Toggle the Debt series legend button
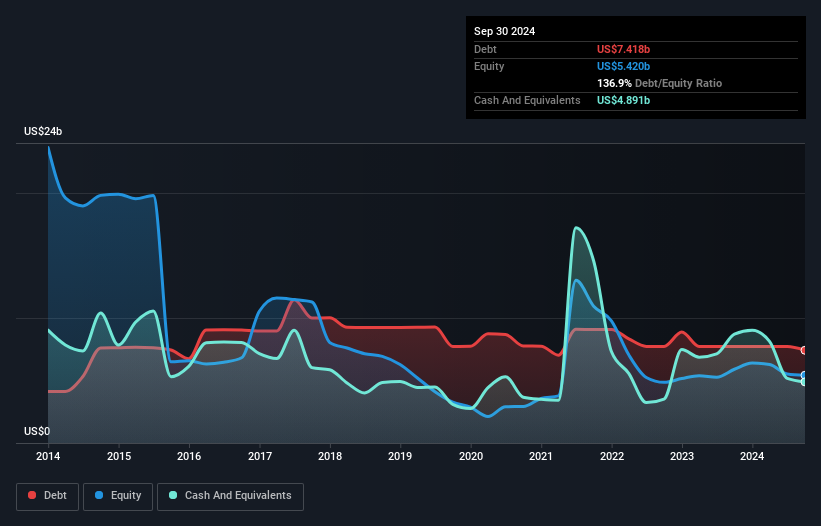The height and width of the screenshot is (526, 821). pyautogui.click(x=48, y=496)
